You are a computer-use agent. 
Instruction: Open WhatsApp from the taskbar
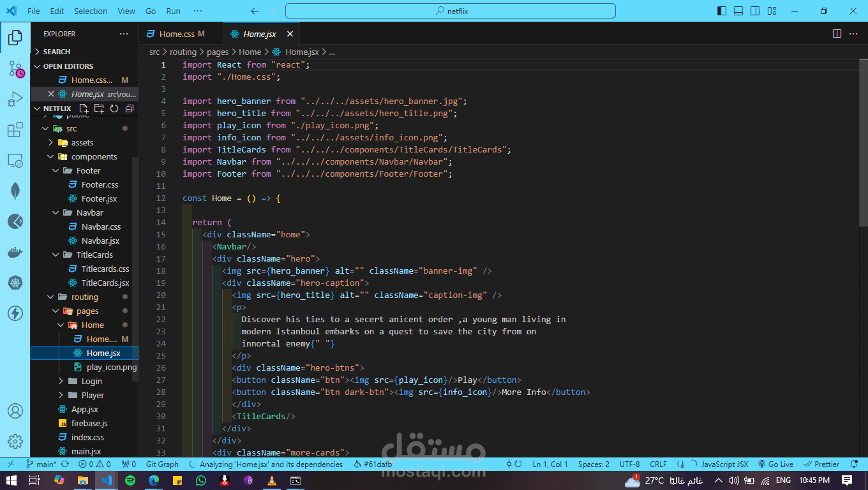(x=201, y=480)
